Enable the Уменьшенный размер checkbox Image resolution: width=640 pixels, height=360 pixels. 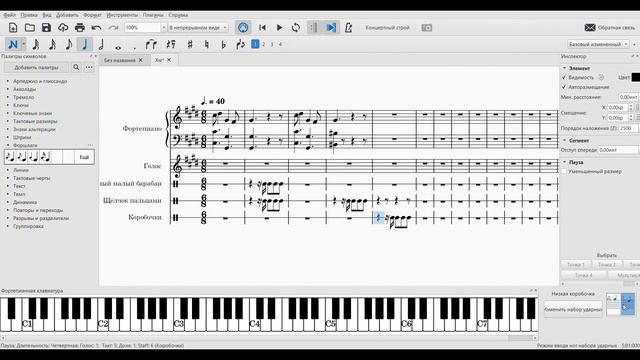[564, 171]
